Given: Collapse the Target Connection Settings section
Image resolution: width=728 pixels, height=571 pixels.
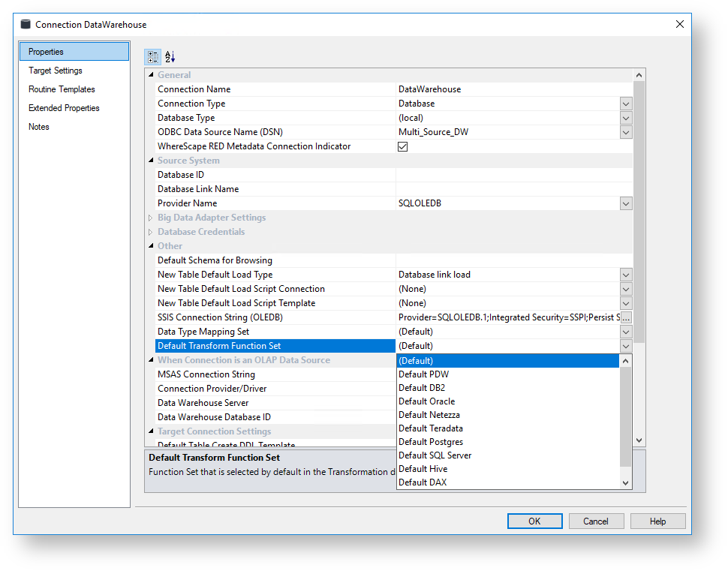Looking at the screenshot, I should [x=151, y=431].
